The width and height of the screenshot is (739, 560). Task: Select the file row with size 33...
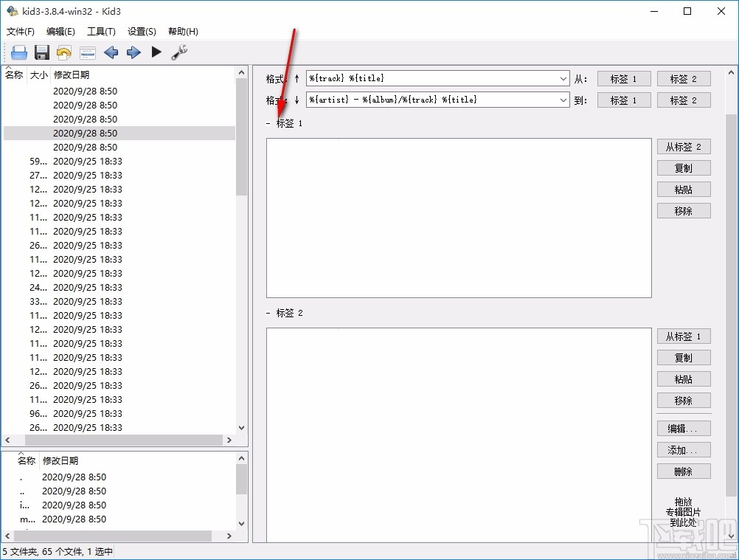point(119,301)
